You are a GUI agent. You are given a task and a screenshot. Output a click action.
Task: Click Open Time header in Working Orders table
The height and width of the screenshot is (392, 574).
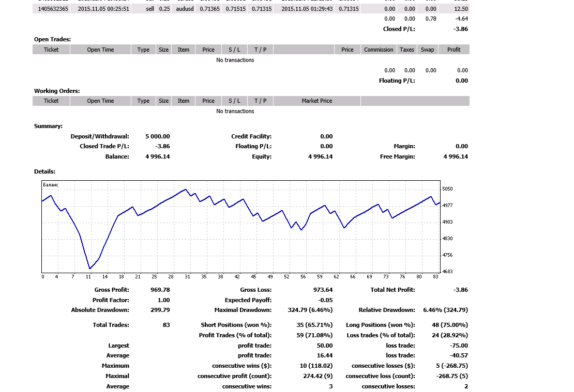pos(100,101)
